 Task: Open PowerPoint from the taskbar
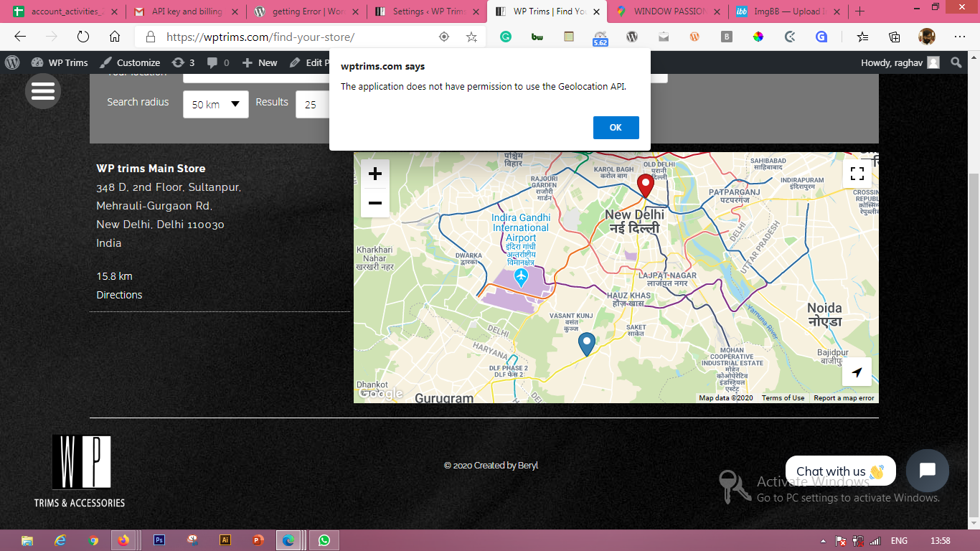pyautogui.click(x=258, y=540)
